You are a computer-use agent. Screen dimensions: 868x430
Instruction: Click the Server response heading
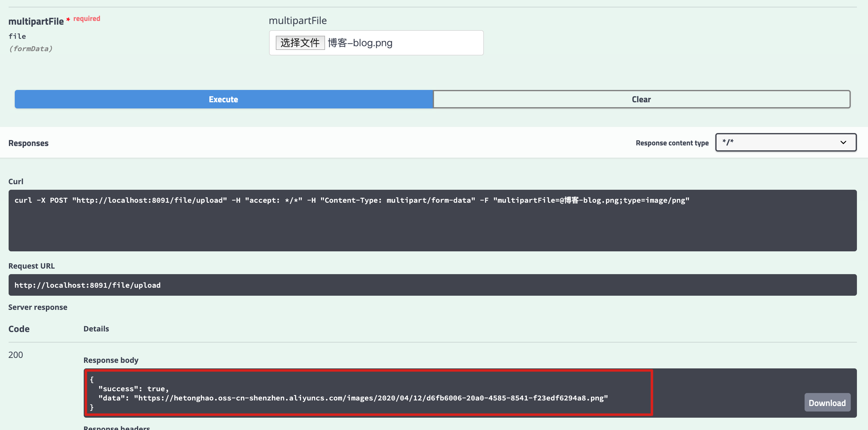38,307
